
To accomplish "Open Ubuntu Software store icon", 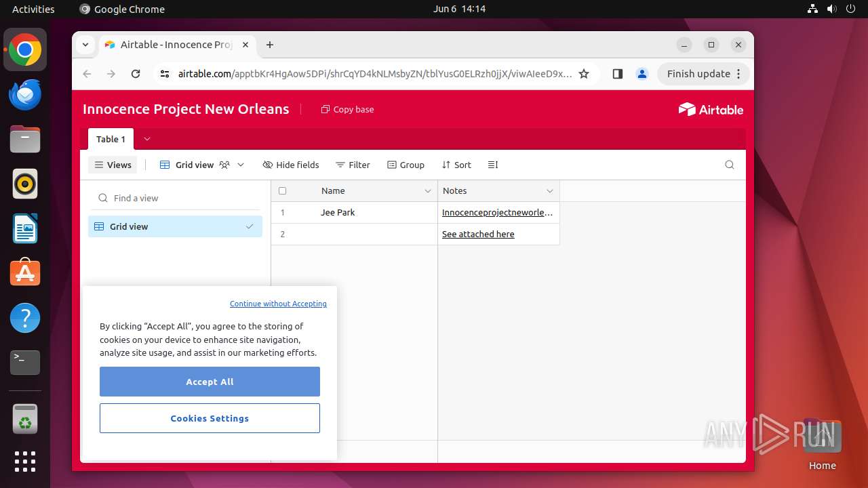I will (x=25, y=273).
